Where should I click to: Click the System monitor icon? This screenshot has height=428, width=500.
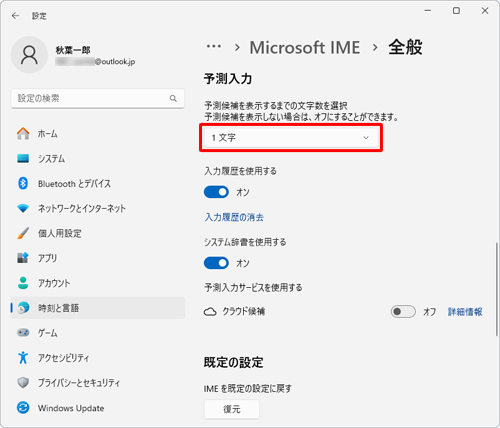pyautogui.click(x=23, y=158)
